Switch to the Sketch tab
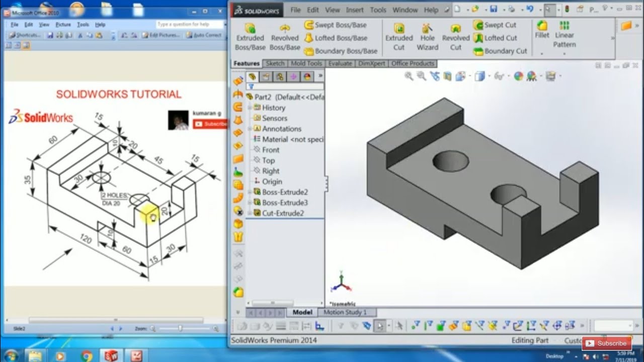 (275, 64)
